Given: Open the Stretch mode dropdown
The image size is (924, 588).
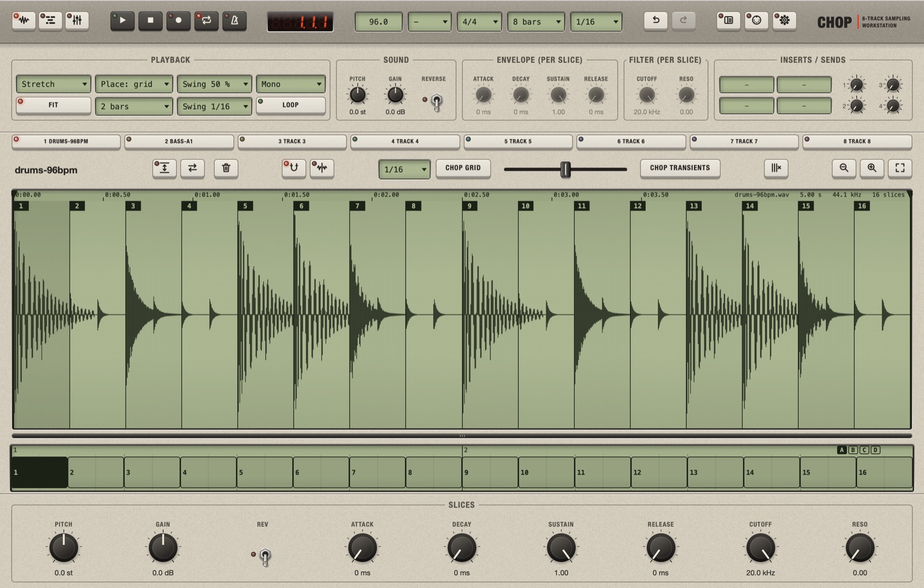Looking at the screenshot, I should [x=53, y=84].
